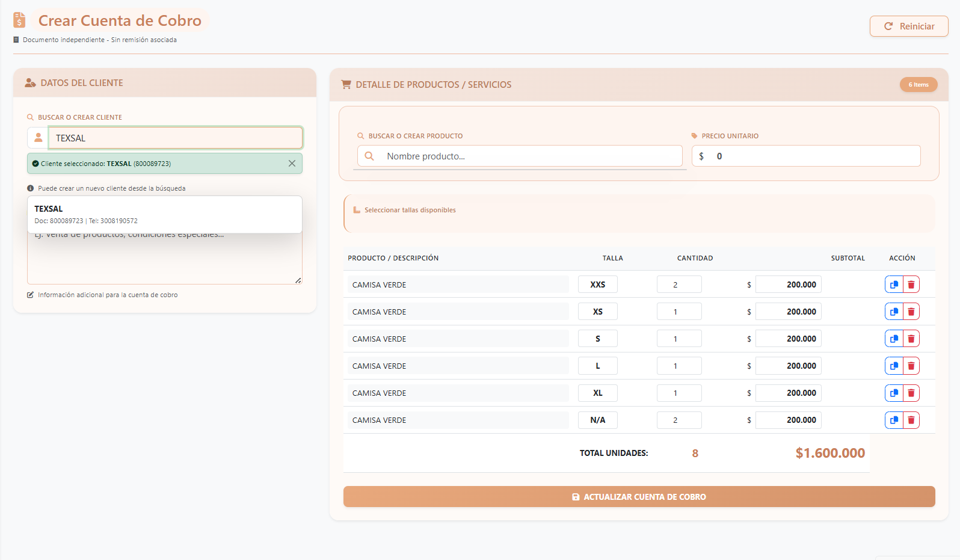960x560 pixels.
Task: Click the XXS size box
Action: pos(598,285)
